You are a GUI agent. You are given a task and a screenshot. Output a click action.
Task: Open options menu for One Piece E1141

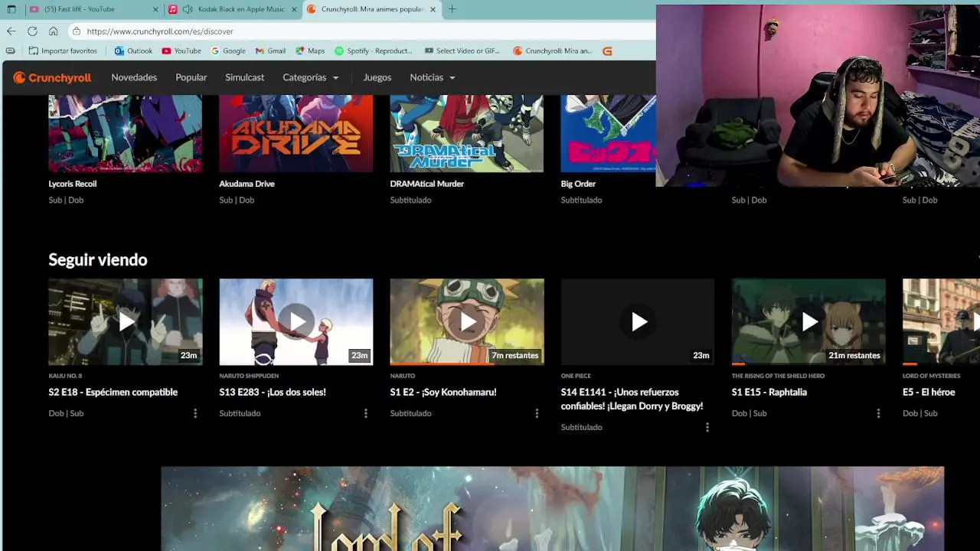click(x=707, y=427)
